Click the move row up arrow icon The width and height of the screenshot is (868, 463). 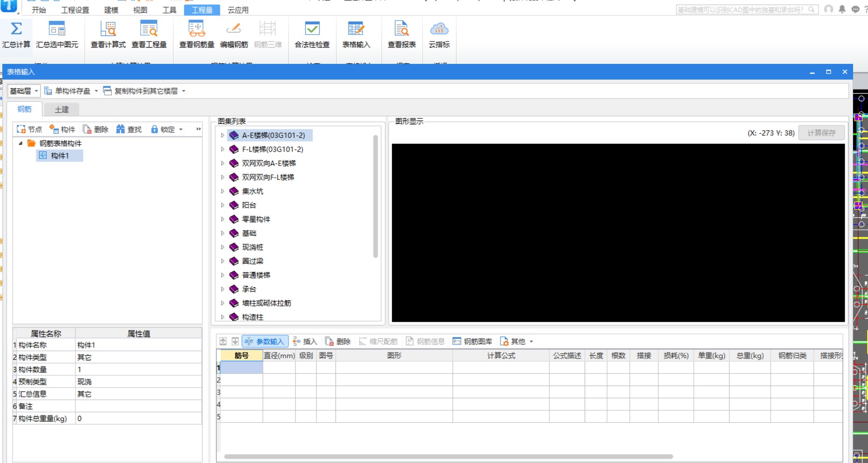pyautogui.click(x=223, y=341)
